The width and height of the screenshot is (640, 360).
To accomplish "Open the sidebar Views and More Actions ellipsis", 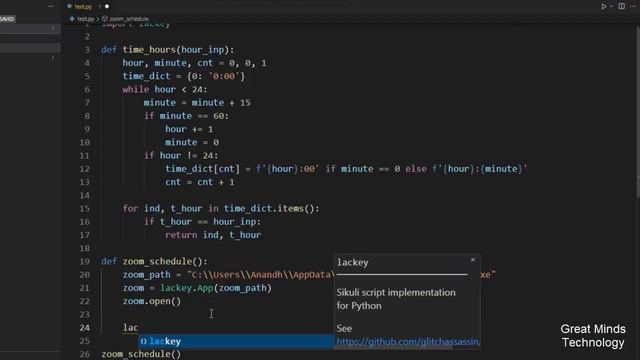I will click(x=51, y=6).
